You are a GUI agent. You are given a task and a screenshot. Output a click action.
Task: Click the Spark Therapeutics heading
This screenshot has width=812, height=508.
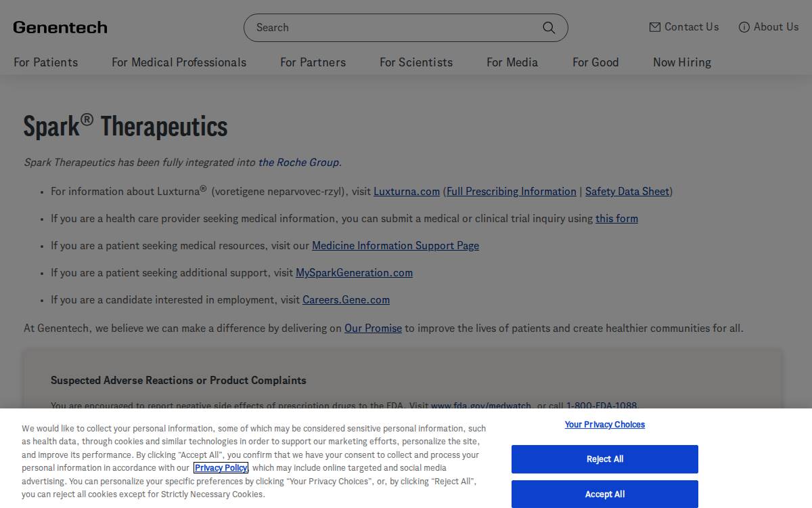[x=126, y=126]
